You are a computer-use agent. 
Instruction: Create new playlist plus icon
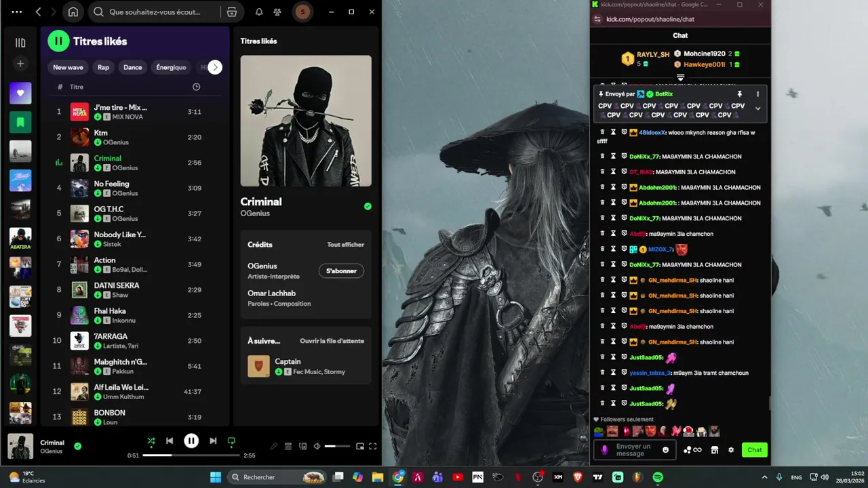20,64
